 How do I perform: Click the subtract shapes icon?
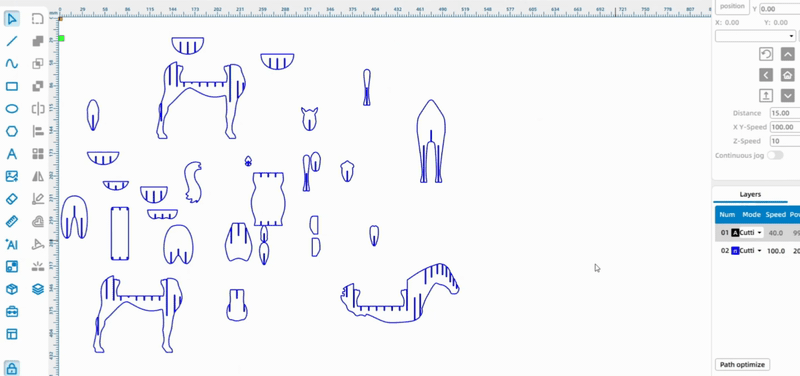pyautogui.click(x=38, y=86)
